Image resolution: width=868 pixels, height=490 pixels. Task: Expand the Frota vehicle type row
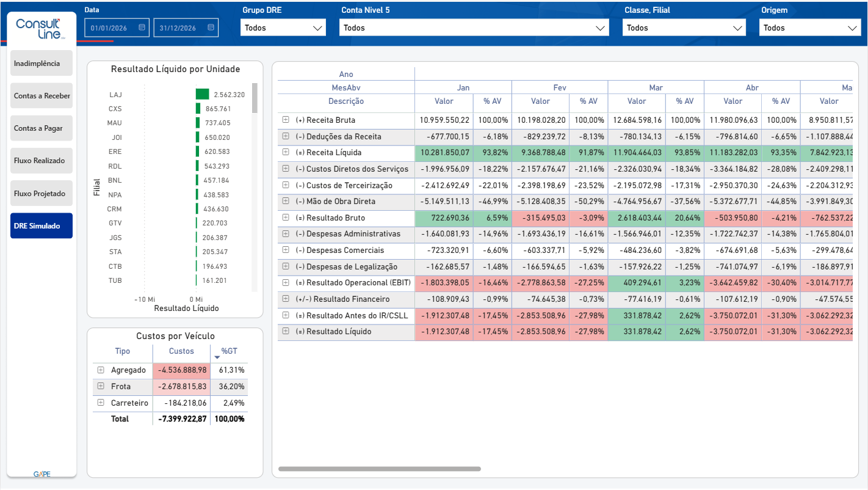click(101, 386)
